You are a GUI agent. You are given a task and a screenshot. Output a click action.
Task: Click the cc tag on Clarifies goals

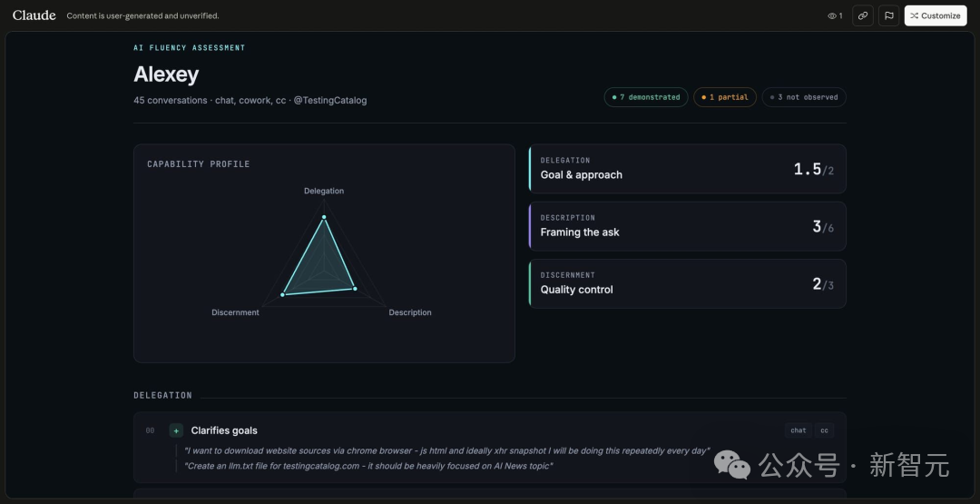click(824, 430)
